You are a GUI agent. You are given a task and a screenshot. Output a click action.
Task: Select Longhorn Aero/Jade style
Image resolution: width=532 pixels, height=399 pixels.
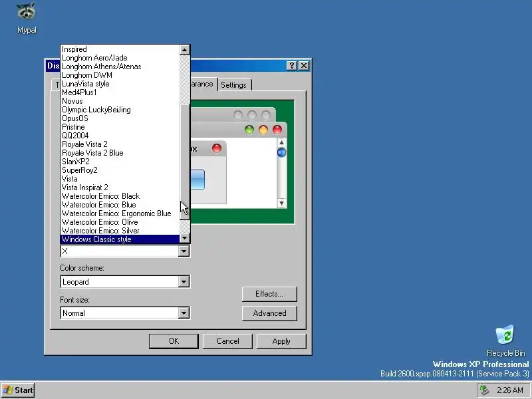pyautogui.click(x=120, y=58)
